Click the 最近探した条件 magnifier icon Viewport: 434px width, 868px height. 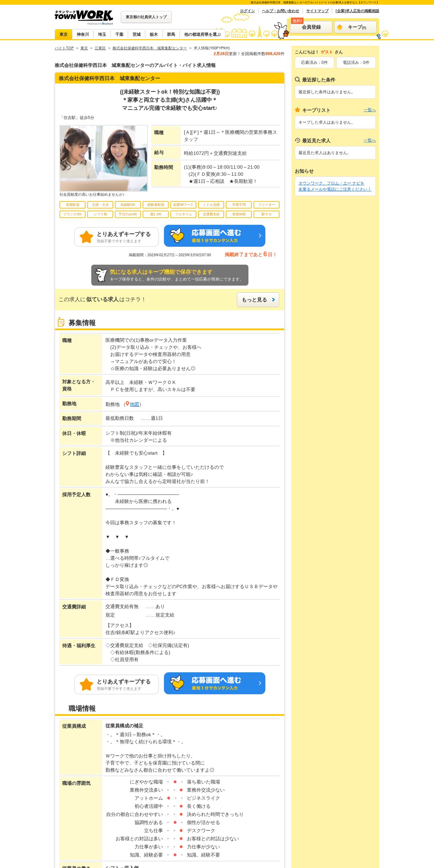click(297, 79)
